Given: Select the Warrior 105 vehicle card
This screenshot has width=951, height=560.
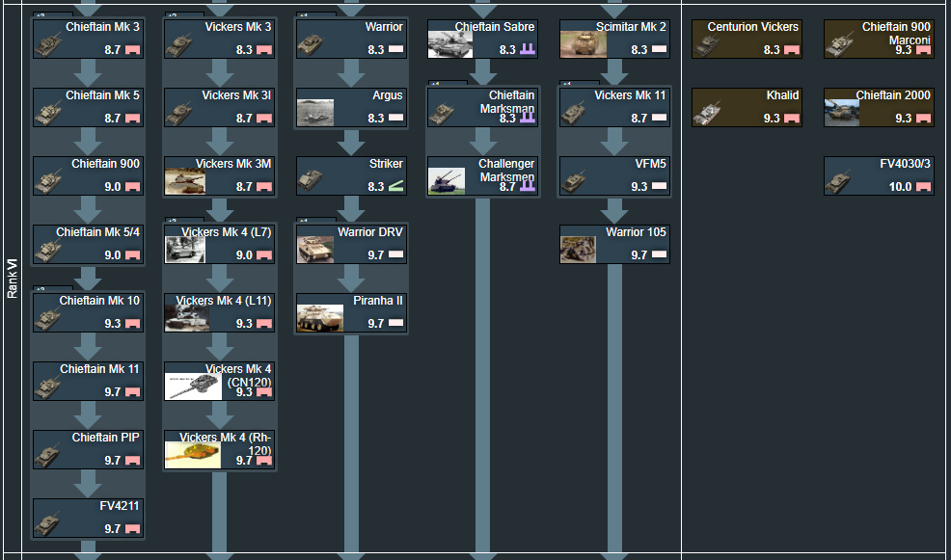Looking at the screenshot, I should [x=614, y=244].
